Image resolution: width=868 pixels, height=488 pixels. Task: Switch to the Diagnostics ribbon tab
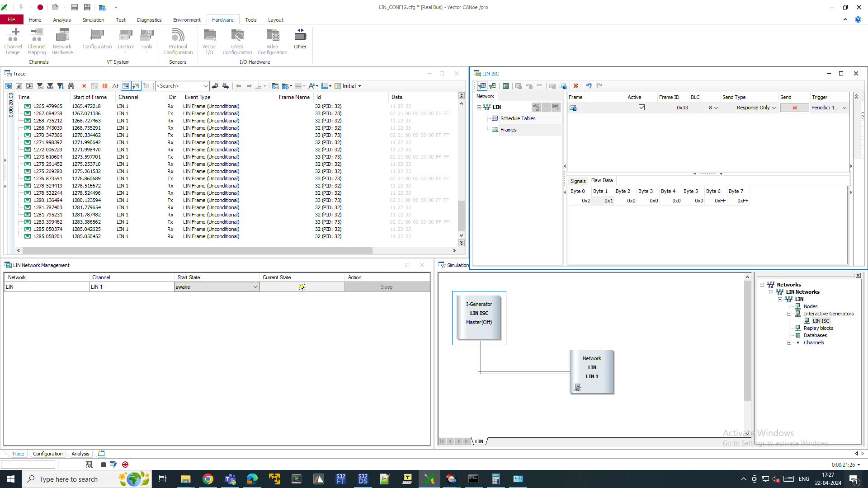tap(149, 19)
